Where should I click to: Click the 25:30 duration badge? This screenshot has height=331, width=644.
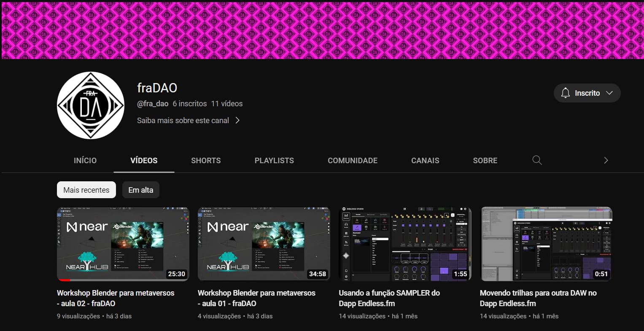176,274
